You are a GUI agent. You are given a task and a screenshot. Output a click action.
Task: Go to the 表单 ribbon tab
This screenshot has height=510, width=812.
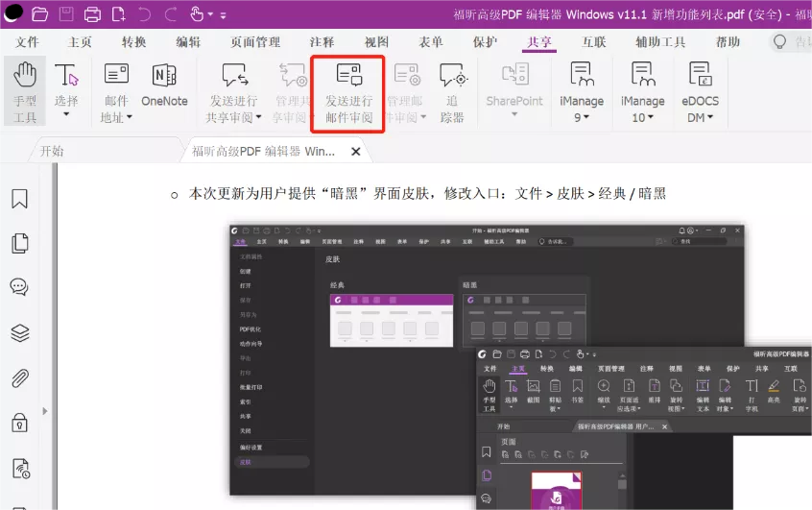pos(431,42)
